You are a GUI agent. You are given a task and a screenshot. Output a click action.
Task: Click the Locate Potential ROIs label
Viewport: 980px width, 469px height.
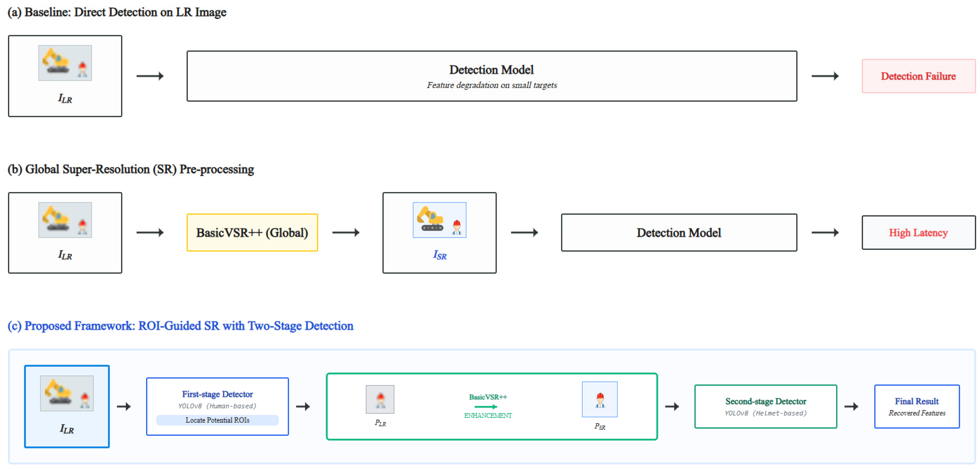217,420
